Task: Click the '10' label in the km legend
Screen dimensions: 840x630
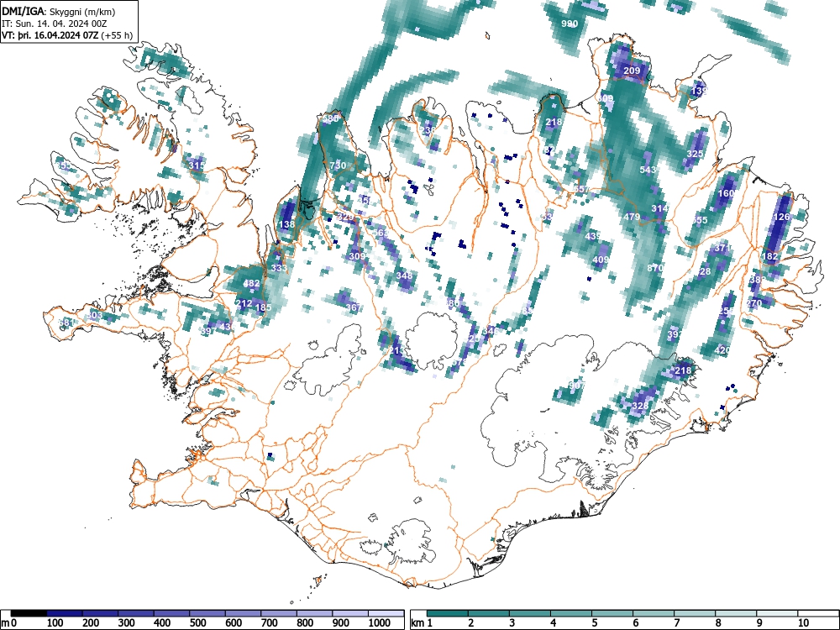Action: pyautogui.click(x=803, y=623)
